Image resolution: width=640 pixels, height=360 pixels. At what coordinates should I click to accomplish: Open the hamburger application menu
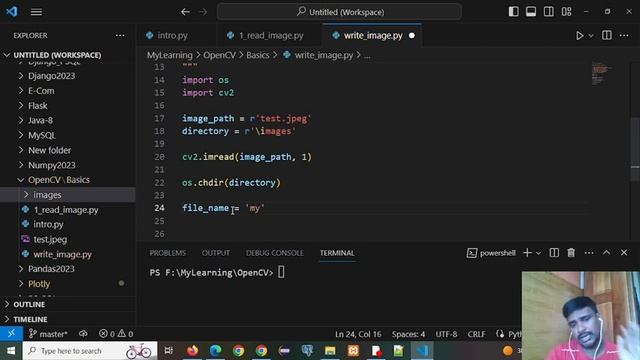36,12
